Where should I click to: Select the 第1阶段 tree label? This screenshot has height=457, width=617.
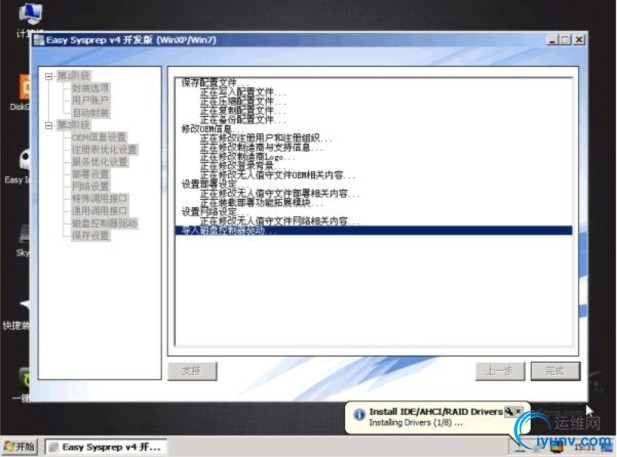click(x=73, y=76)
